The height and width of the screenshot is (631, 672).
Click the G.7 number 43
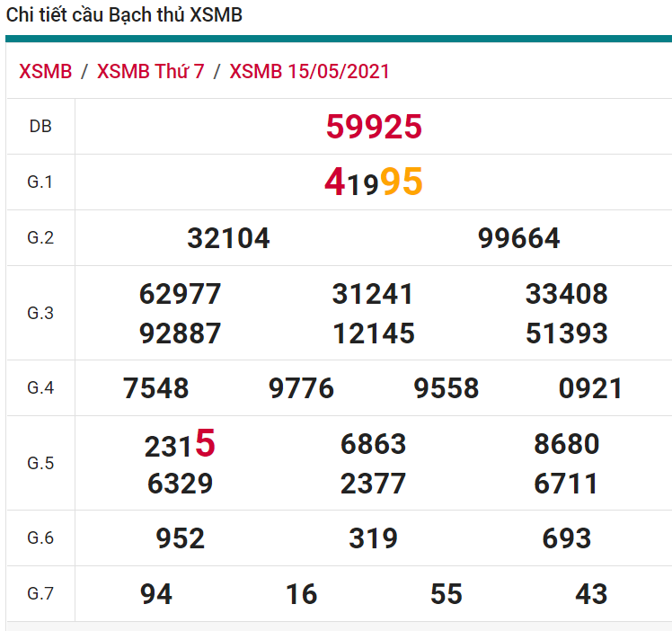coord(591,594)
